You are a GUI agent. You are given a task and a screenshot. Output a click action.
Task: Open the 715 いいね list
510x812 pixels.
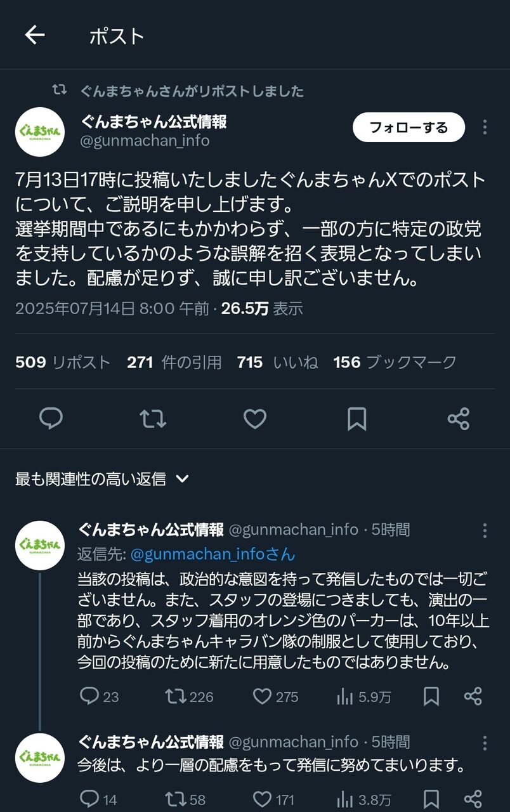(277, 362)
